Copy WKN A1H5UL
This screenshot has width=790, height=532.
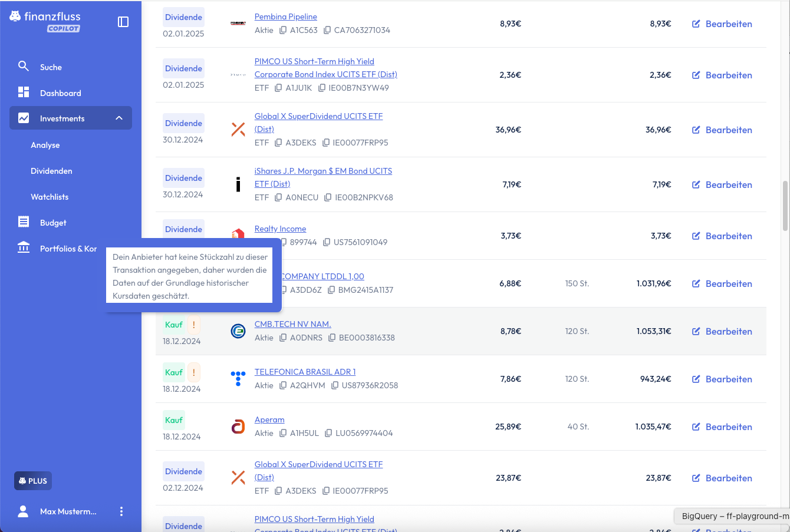(283, 433)
